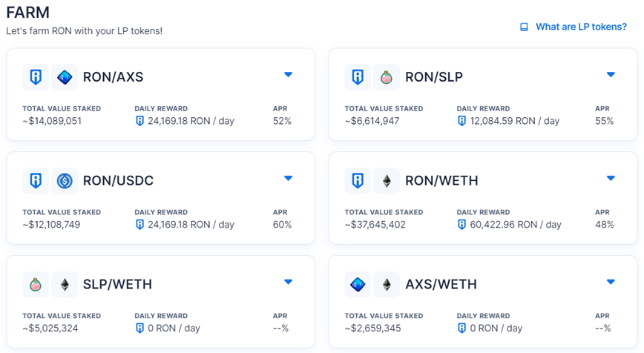The width and height of the screenshot is (644, 353).
Task: Click the RON shield icon in RON/SLP card
Action: tap(358, 77)
